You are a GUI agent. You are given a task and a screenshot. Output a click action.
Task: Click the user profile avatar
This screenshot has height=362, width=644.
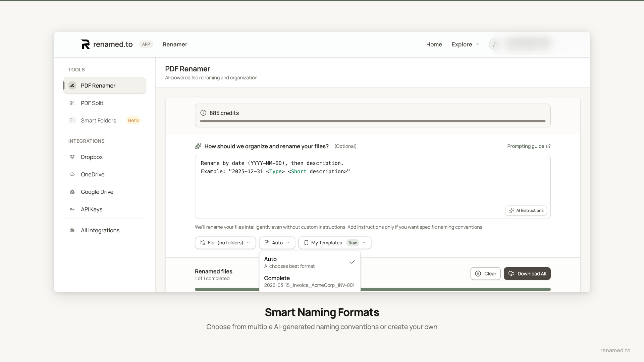(495, 44)
